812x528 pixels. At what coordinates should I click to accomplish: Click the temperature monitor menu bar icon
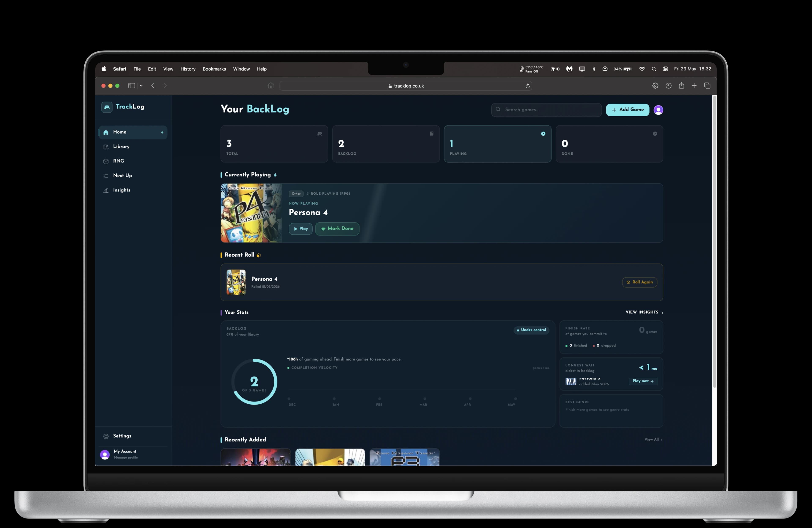[x=532, y=69]
